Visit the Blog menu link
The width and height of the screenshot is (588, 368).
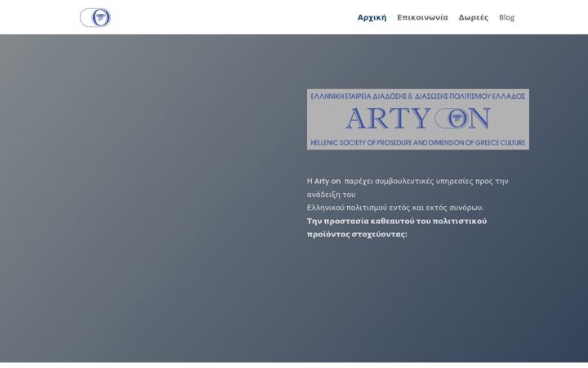tap(506, 17)
